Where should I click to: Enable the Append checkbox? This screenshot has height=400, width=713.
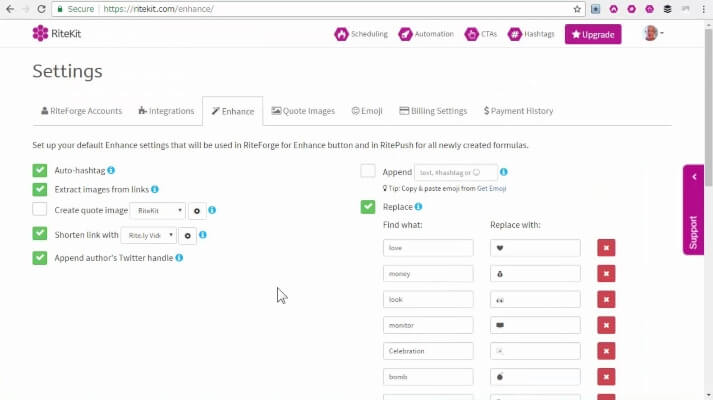pos(367,171)
